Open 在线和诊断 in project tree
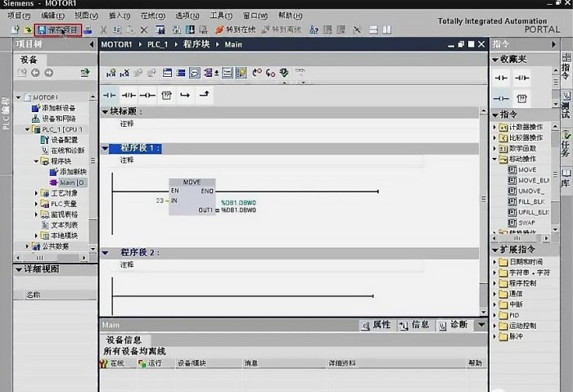This screenshot has height=392, width=573. [x=63, y=151]
